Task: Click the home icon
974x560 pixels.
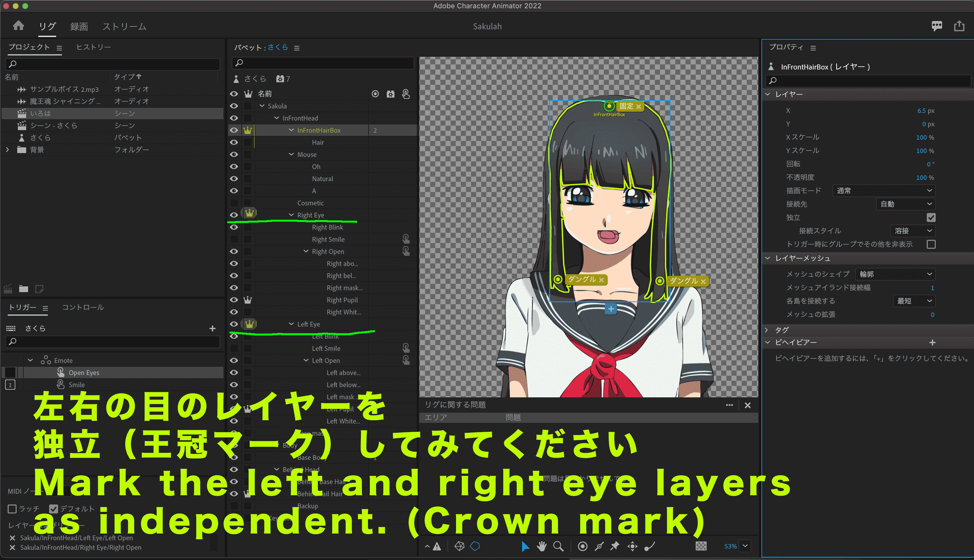Action: tap(18, 26)
